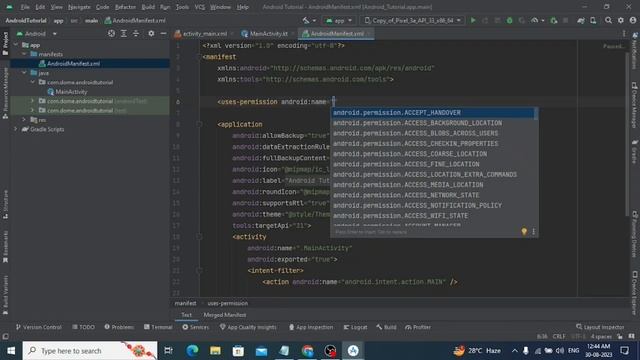
Task: Click the intention lightbulb in the completion popup
Action: tap(524, 231)
